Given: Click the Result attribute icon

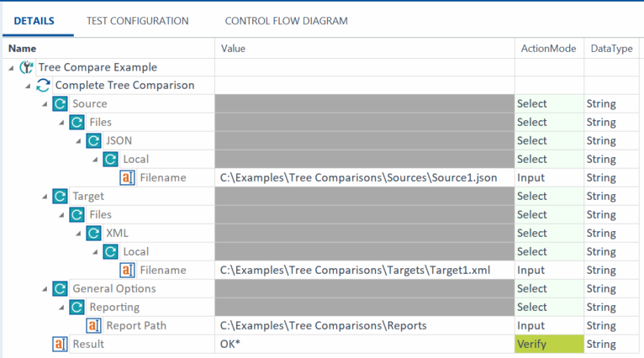Looking at the screenshot, I should point(60,345).
